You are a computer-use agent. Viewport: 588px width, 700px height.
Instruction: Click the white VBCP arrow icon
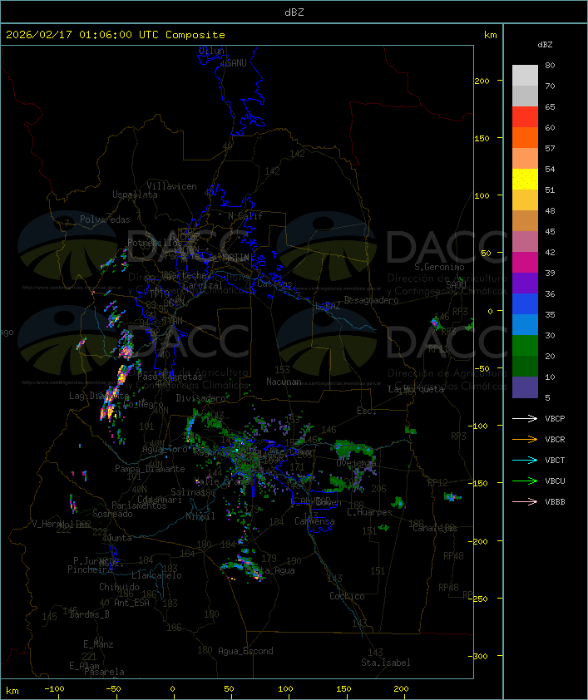pyautogui.click(x=525, y=418)
